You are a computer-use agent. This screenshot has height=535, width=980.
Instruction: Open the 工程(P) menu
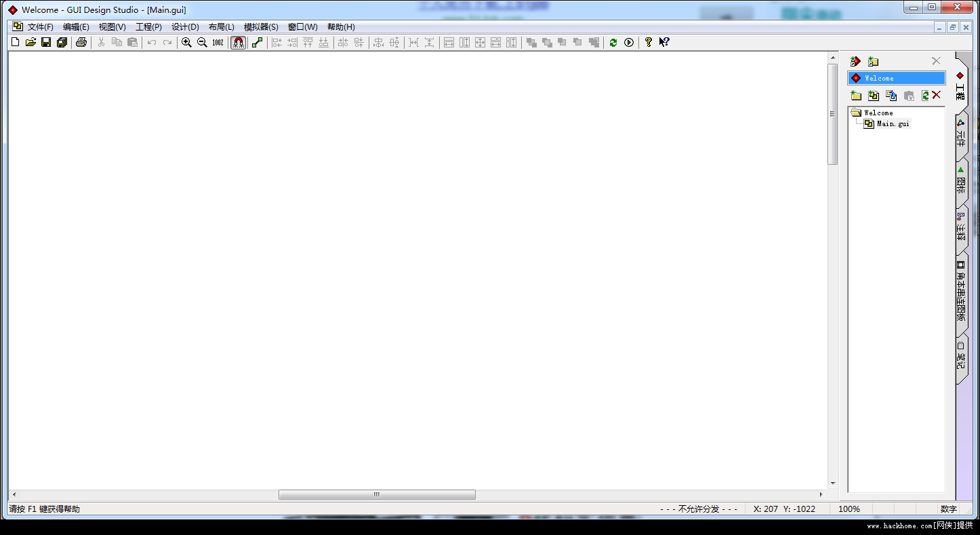coord(148,27)
